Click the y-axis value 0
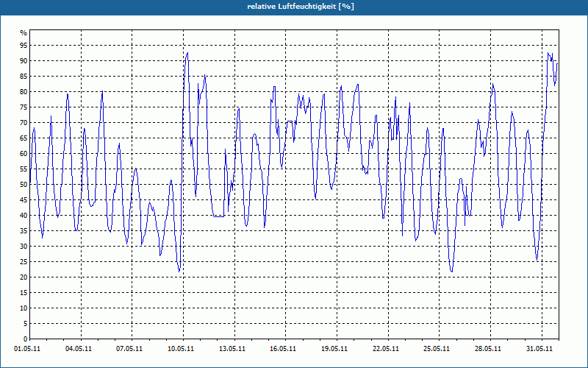This screenshot has width=588, height=368. [26, 339]
